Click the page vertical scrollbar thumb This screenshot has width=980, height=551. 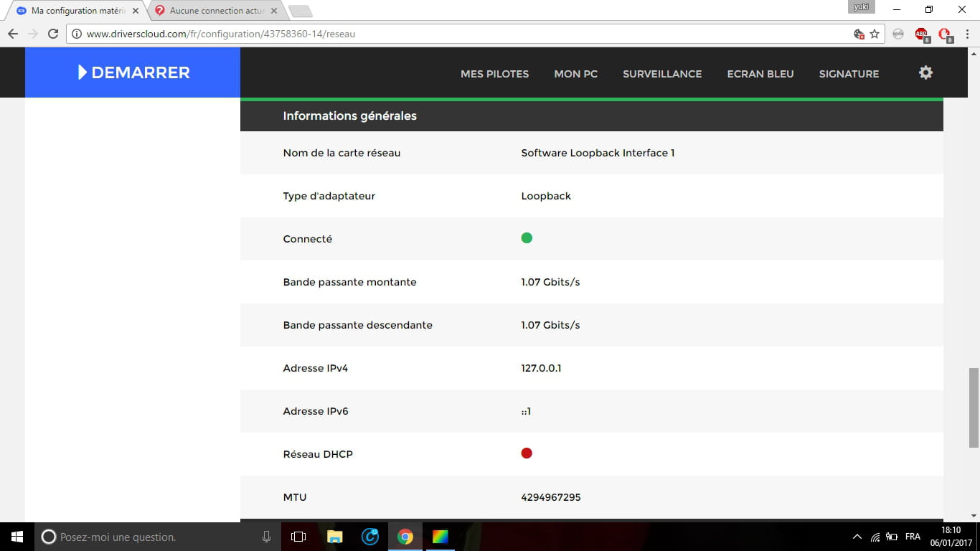(974, 407)
